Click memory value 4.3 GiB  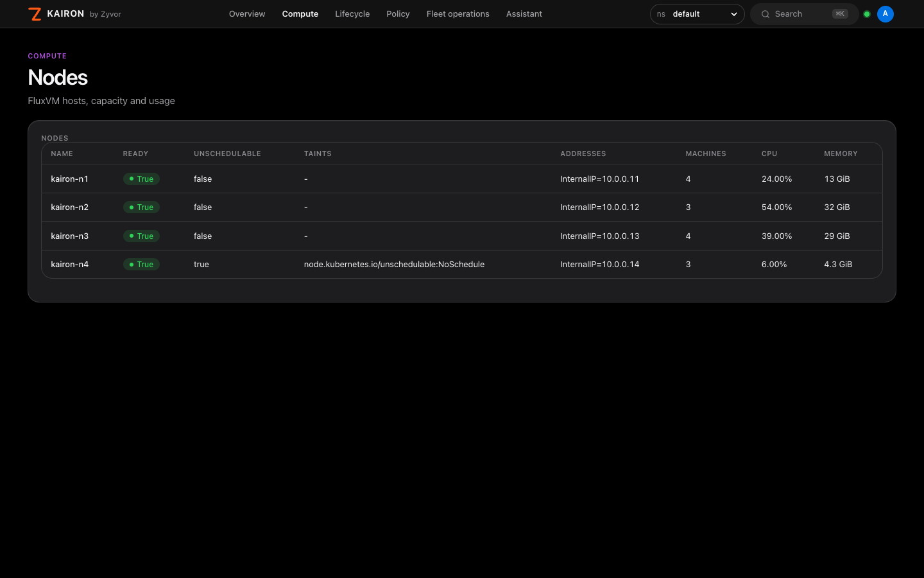point(838,265)
